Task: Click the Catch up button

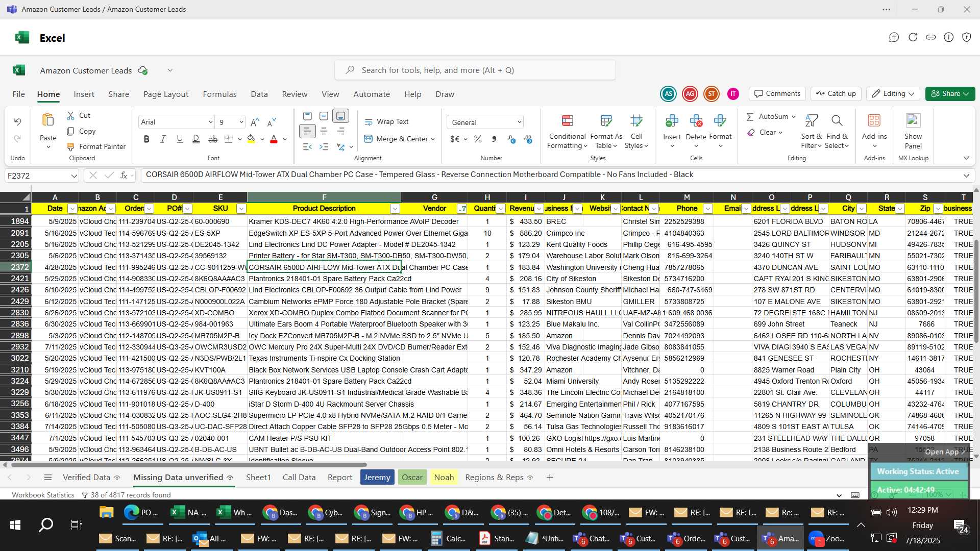Action: coord(836,93)
